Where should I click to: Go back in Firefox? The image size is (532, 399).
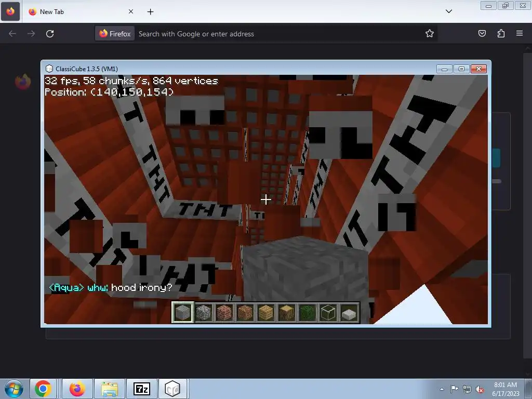(x=12, y=34)
